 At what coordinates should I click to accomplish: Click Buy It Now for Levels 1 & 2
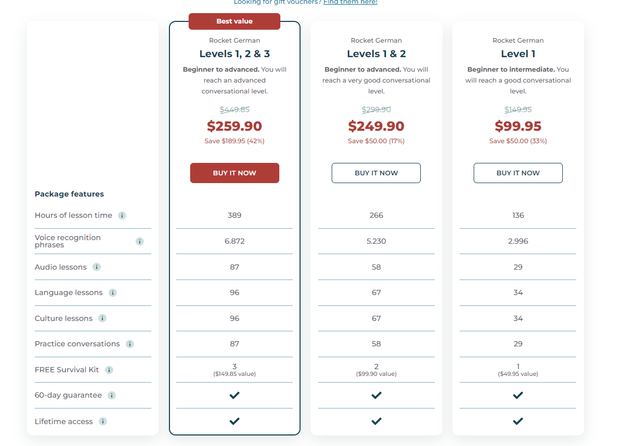pos(376,173)
